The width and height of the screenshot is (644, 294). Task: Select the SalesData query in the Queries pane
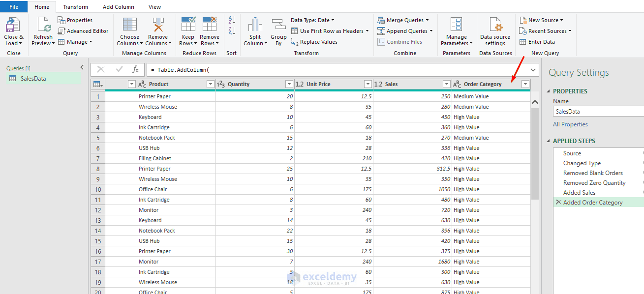tap(43, 78)
